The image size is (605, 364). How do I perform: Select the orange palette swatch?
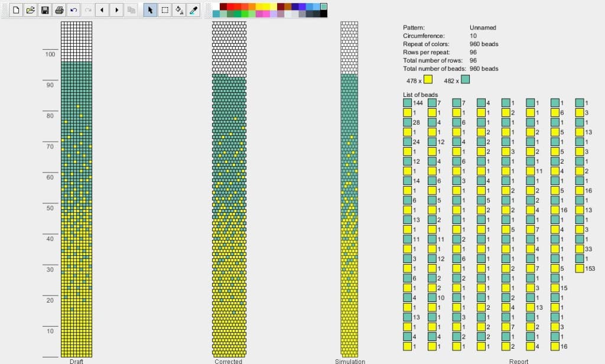tap(252, 6)
